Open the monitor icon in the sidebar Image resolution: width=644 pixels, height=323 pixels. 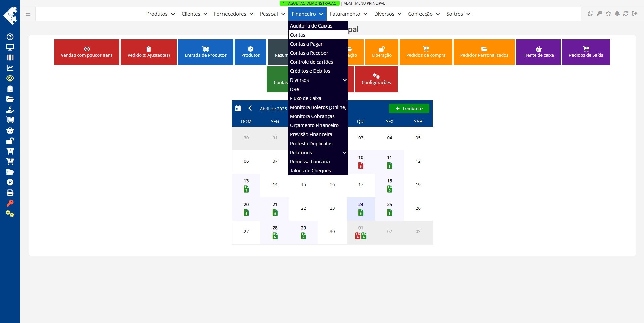(x=10, y=47)
